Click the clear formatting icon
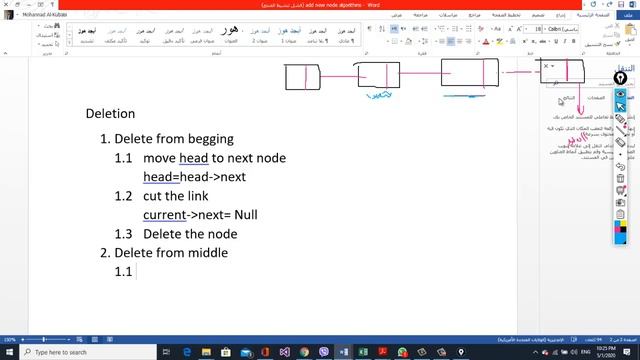 [x=481, y=29]
